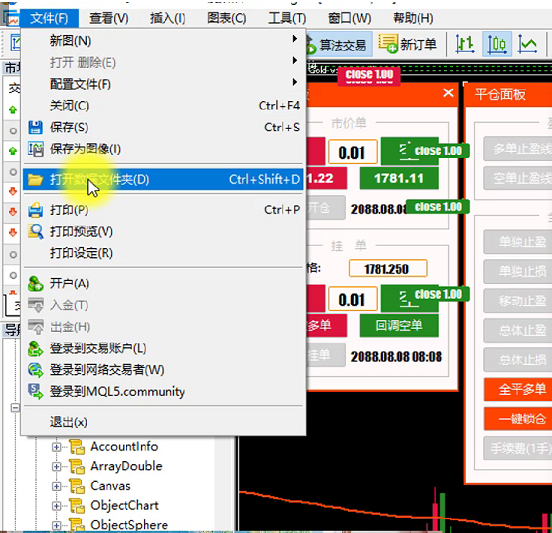Viewport: 552px width, 533px height.
Task: Click the 回调空单 green button
Action: tap(399, 326)
